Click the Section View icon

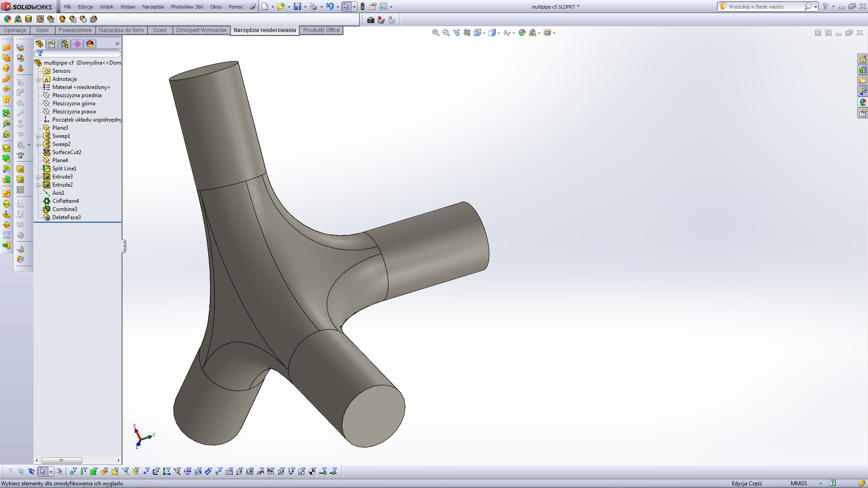(467, 33)
